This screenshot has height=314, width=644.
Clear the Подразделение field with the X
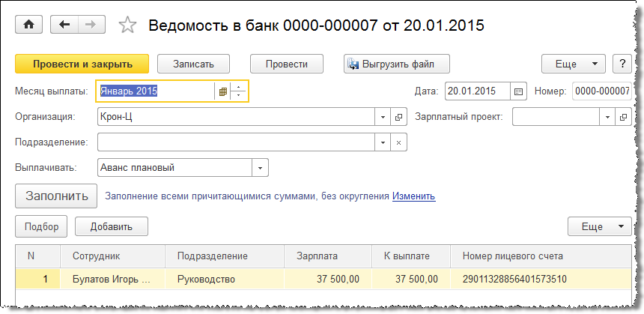[399, 142]
